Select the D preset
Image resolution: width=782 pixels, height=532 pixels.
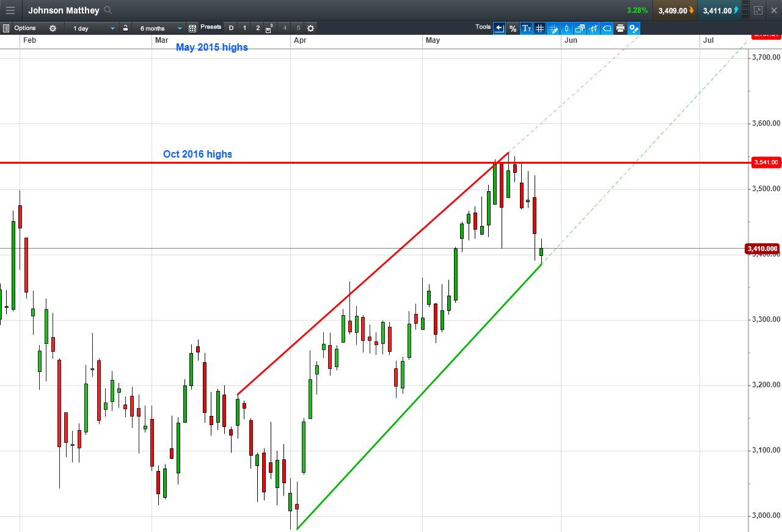[231, 28]
